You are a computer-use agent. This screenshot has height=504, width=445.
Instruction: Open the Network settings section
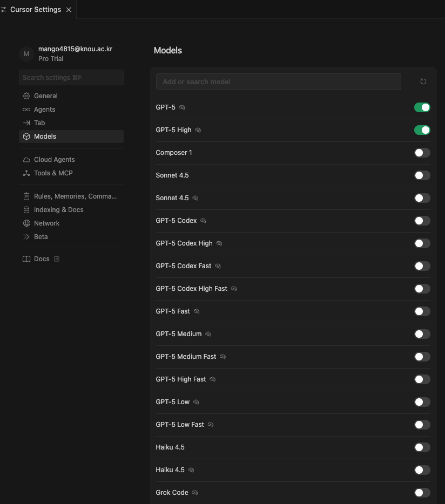[x=71, y=223]
